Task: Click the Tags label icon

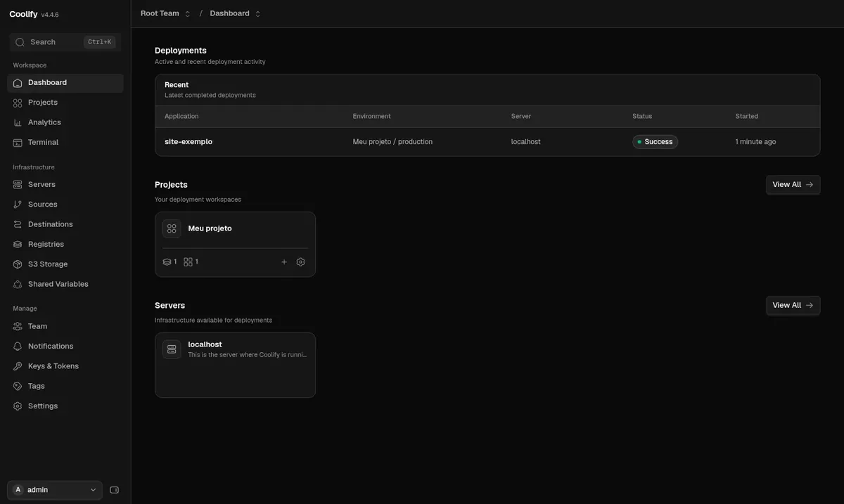Action: 18,387
